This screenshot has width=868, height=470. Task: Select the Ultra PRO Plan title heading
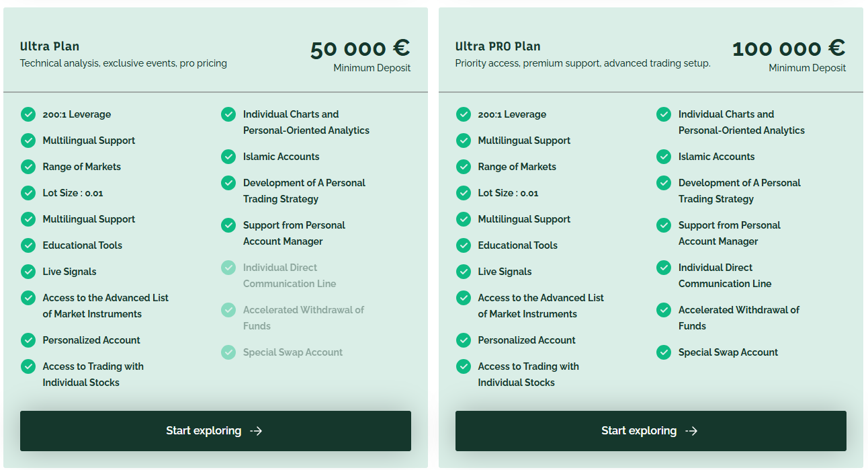pos(498,46)
